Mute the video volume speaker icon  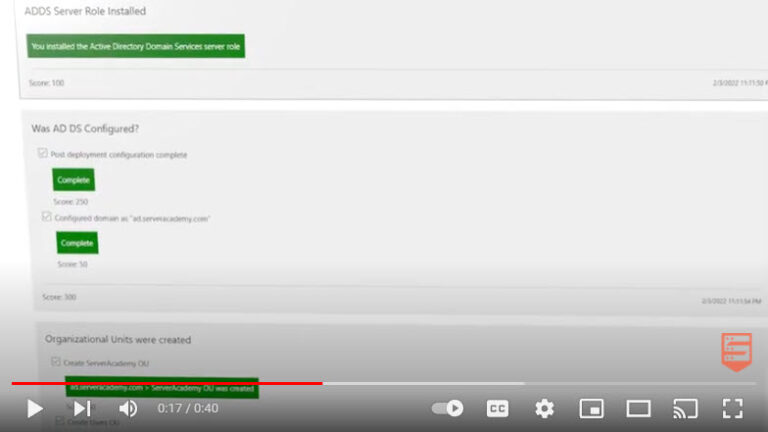coord(129,408)
